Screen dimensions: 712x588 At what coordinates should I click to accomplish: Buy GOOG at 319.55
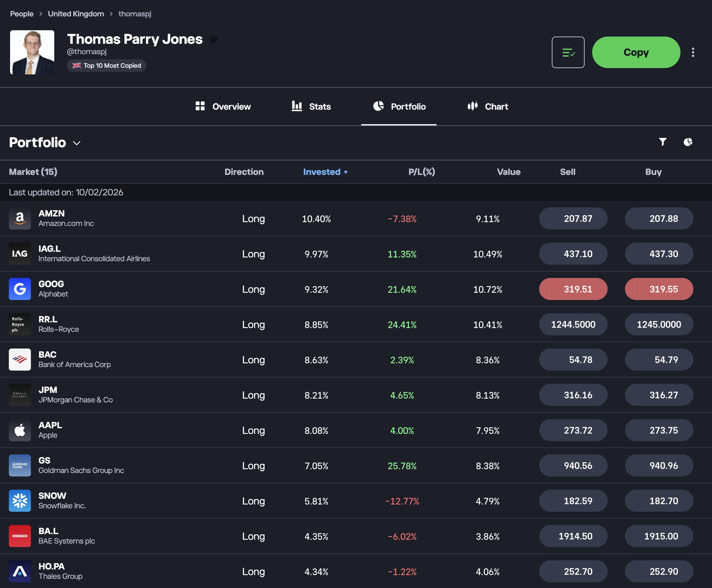[x=659, y=289]
